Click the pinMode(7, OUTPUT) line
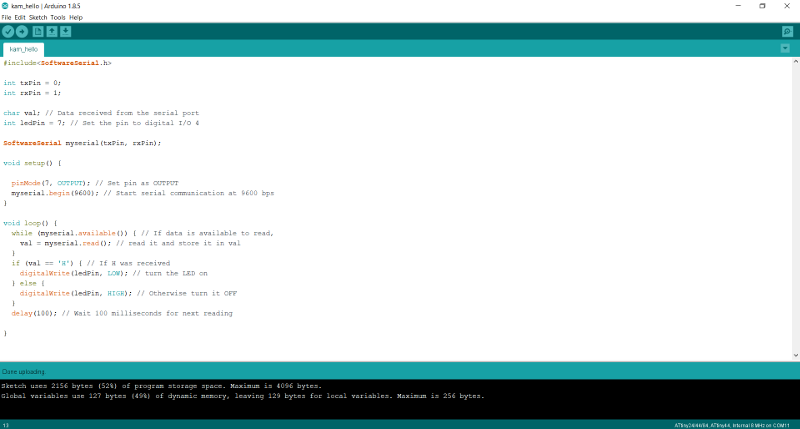The width and height of the screenshot is (800, 429). click(95, 183)
